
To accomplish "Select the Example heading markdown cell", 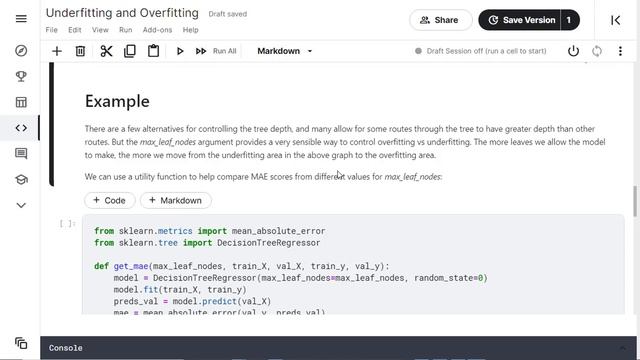I will click(117, 101).
